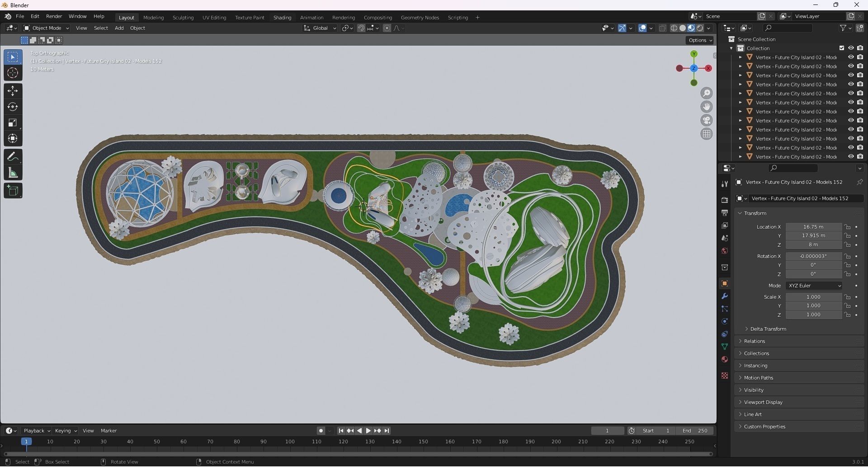Hide the Collection using its eye icon

(x=851, y=48)
